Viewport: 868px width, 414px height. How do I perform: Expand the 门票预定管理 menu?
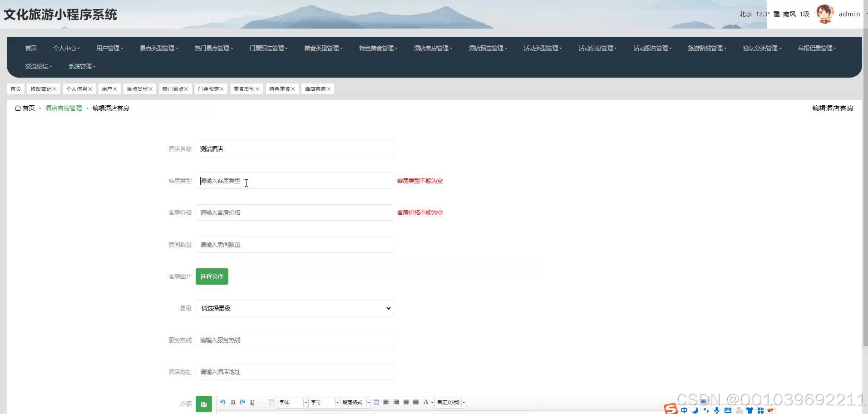(x=268, y=48)
